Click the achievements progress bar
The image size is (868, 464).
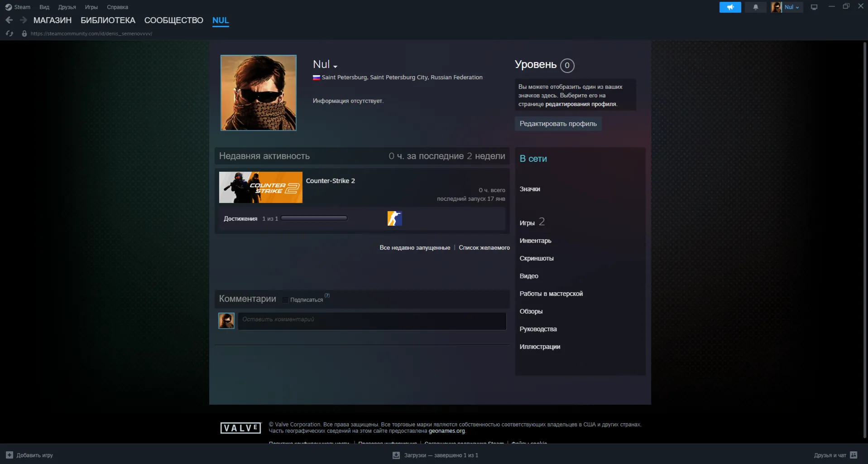pyautogui.click(x=314, y=218)
